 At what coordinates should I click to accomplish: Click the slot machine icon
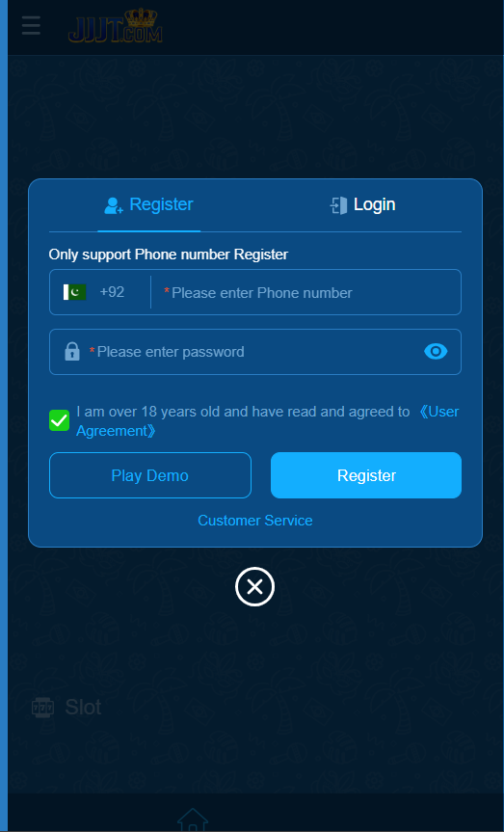tap(43, 708)
